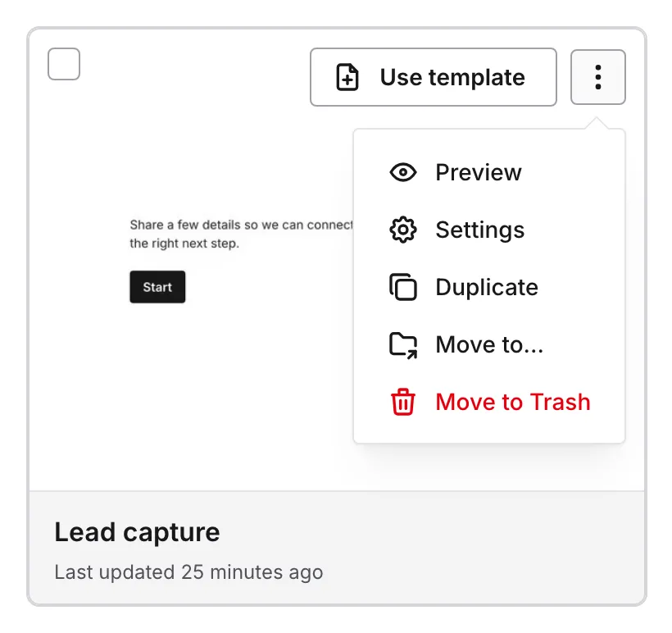Click the copy icon beside Duplicate

pos(403,287)
